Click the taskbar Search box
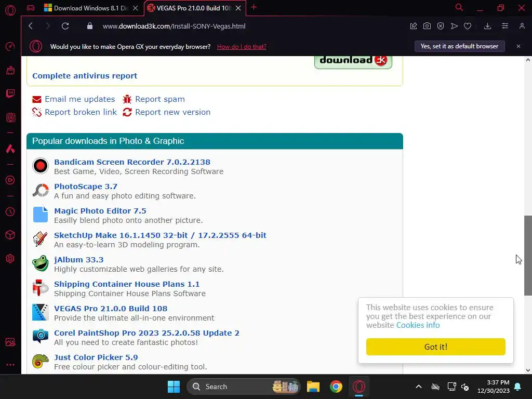The width and height of the screenshot is (532, 399). click(243, 387)
